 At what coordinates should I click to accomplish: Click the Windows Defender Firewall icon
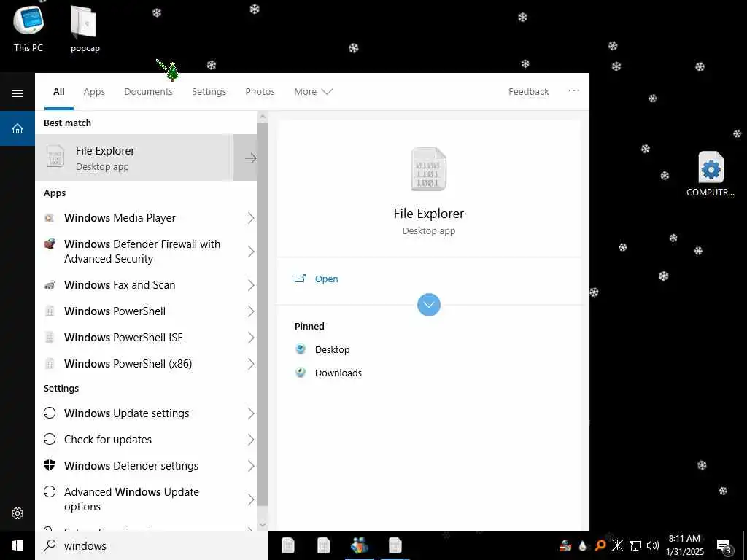pos(50,244)
